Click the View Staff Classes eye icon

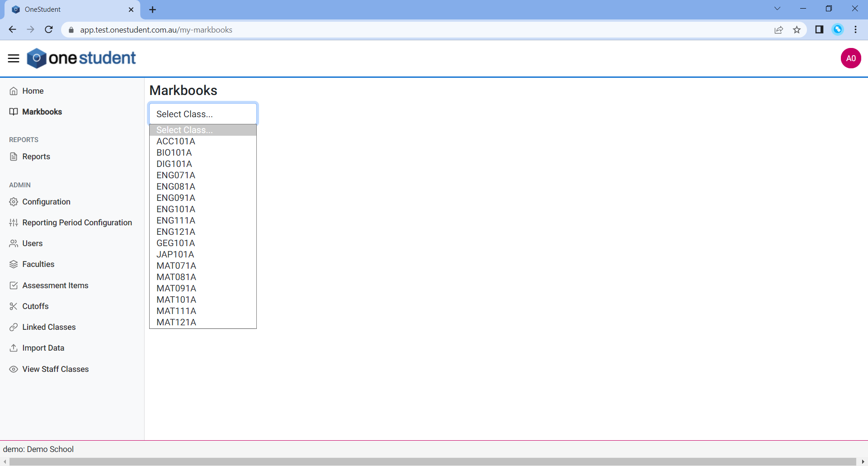point(13,369)
